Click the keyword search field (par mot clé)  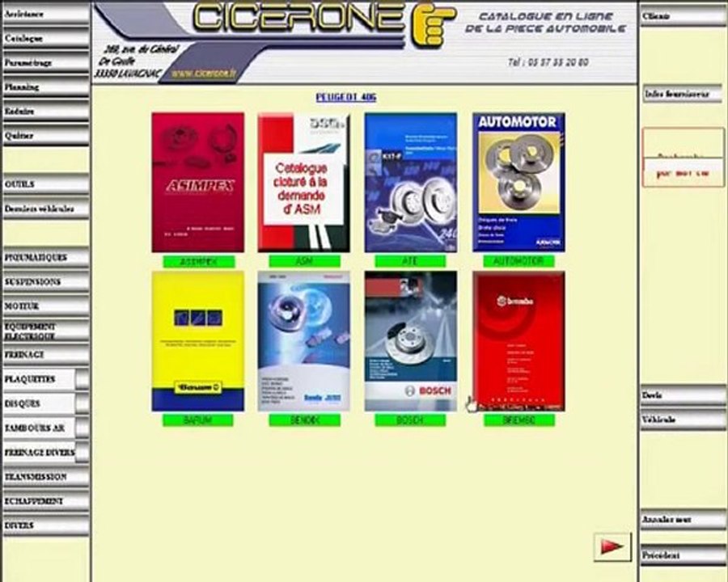683,158
